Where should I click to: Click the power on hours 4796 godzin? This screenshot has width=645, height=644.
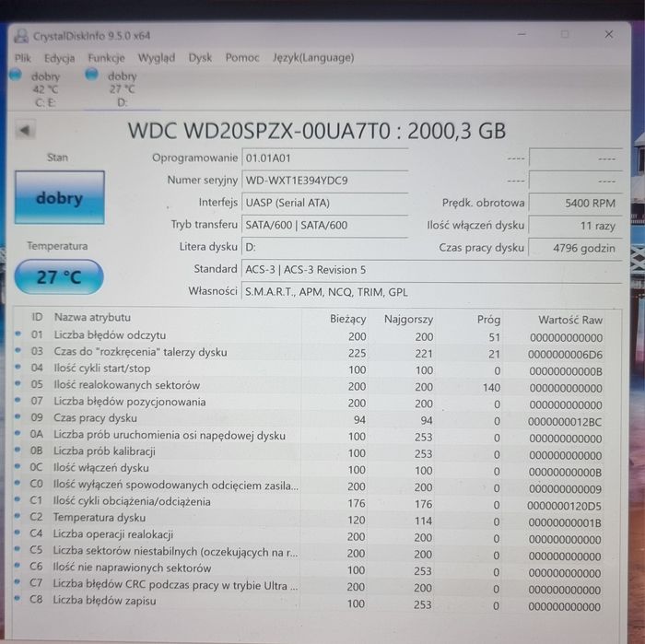(575, 248)
